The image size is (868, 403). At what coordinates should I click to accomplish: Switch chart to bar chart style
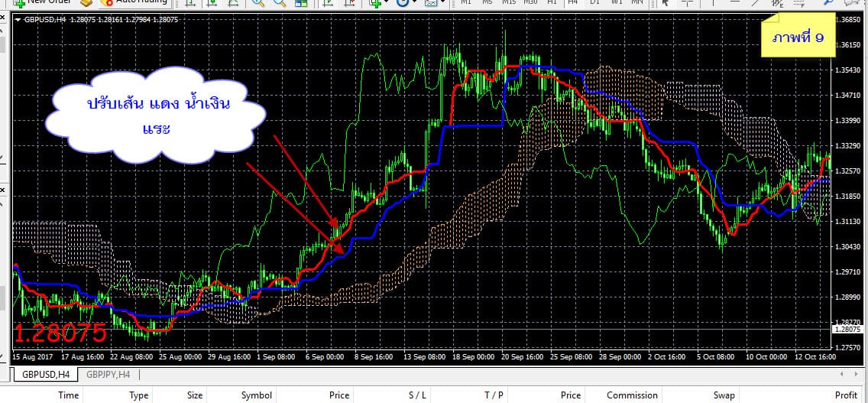[x=190, y=3]
